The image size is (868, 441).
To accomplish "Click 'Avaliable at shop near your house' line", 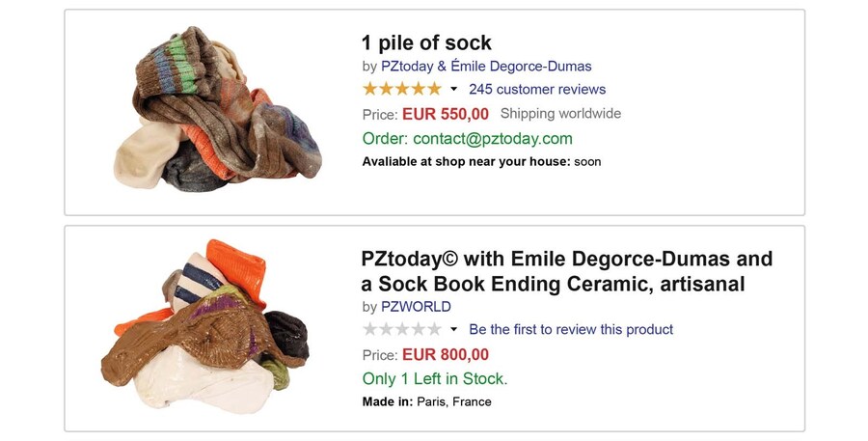I will click(x=481, y=161).
